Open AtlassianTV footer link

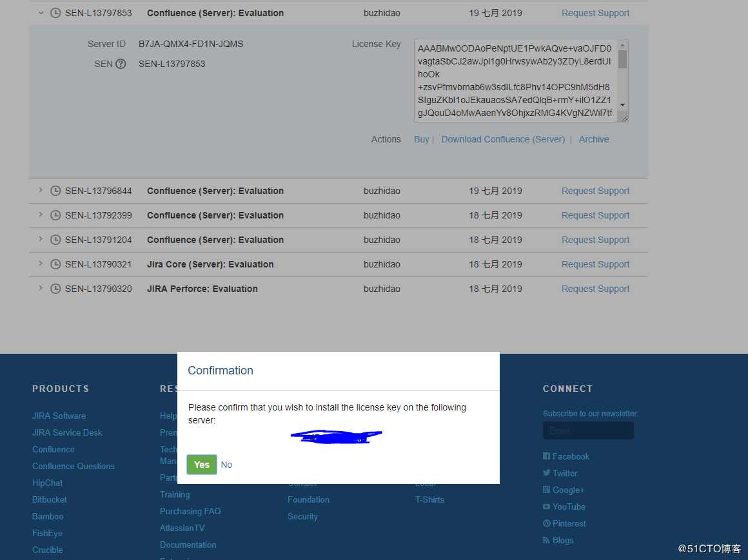coord(182,528)
